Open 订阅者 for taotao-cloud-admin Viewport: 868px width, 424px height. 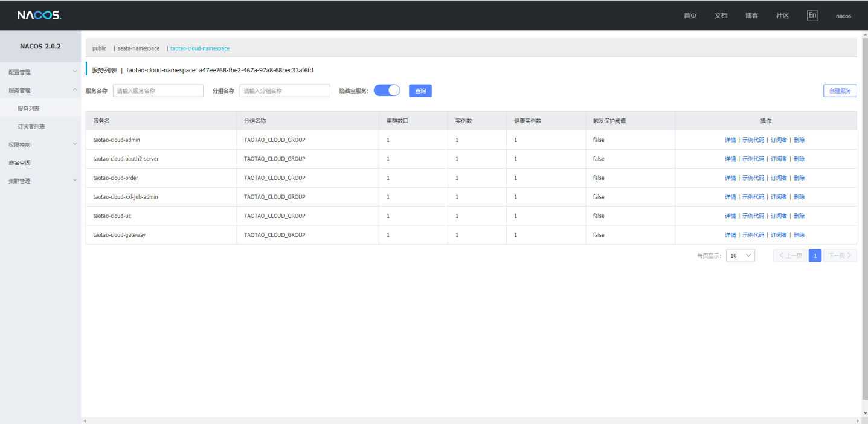[779, 140]
